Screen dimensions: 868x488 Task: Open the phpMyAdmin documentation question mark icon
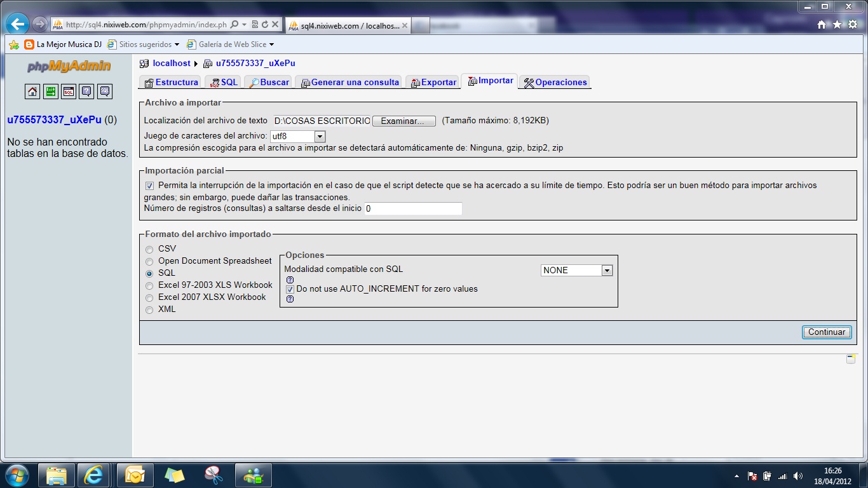tap(87, 91)
